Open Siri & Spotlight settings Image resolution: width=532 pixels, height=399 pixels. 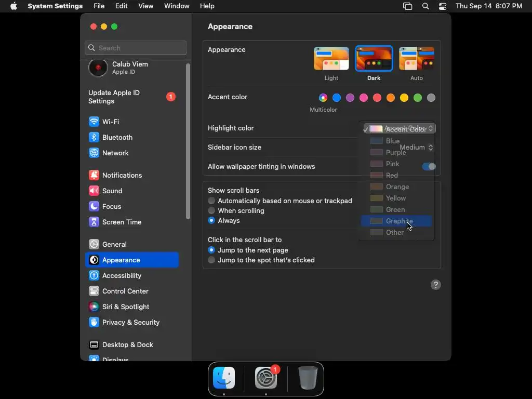click(131, 307)
